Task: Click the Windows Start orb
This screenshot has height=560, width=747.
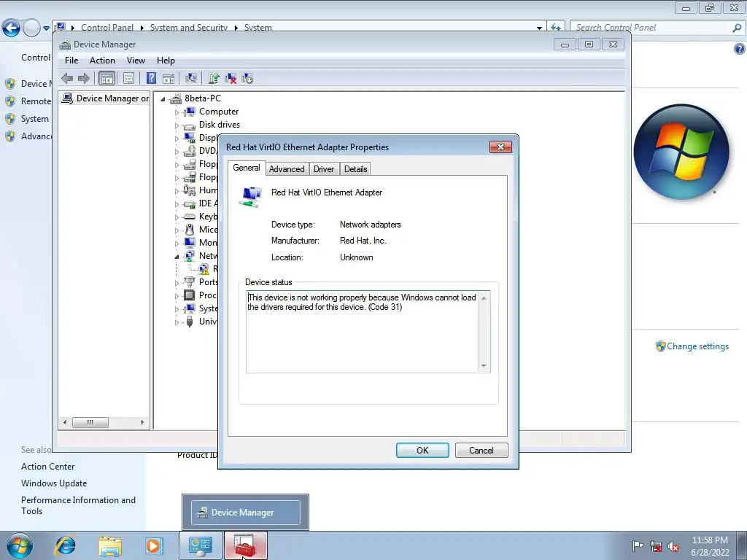Action: 20,545
